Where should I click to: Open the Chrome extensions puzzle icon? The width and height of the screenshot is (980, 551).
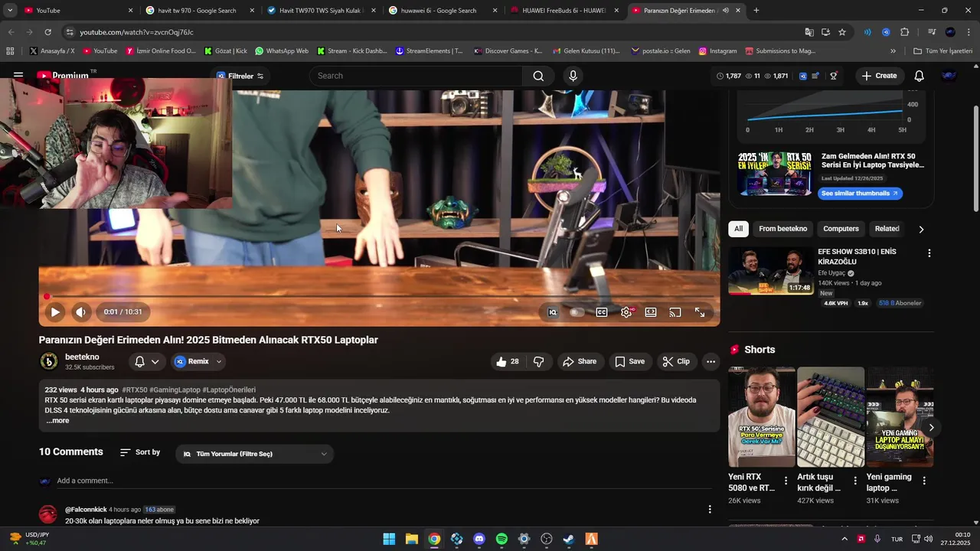(x=904, y=32)
